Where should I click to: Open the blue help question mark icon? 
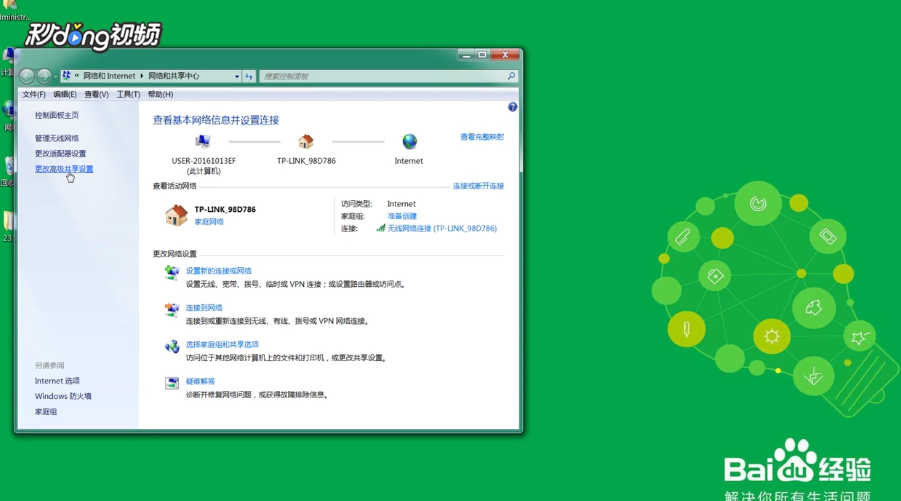(x=513, y=107)
